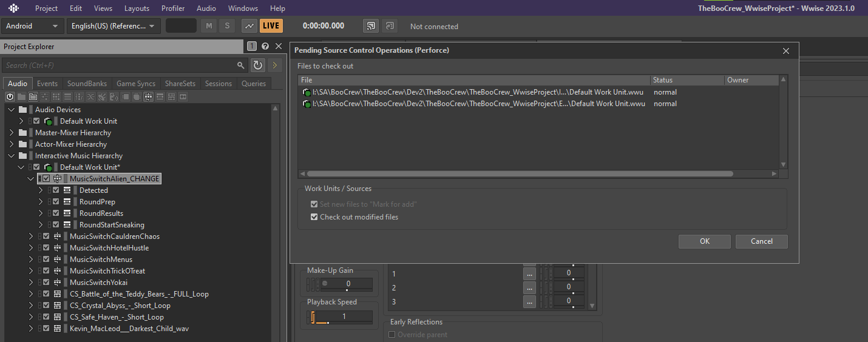Toggle the Early Reflections Override parent checkbox

[392, 335]
